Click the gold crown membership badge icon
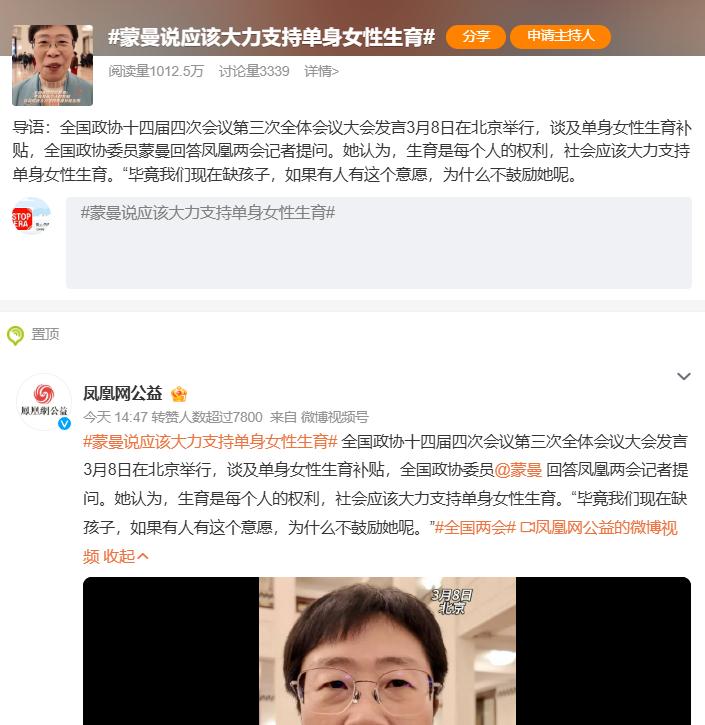705x725 pixels. point(179,394)
